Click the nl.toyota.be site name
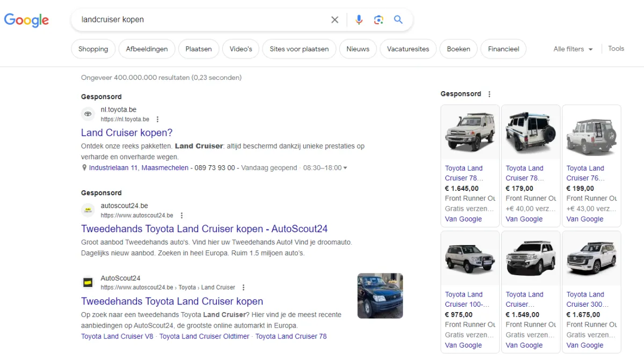This screenshot has width=644, height=355. 119,110
